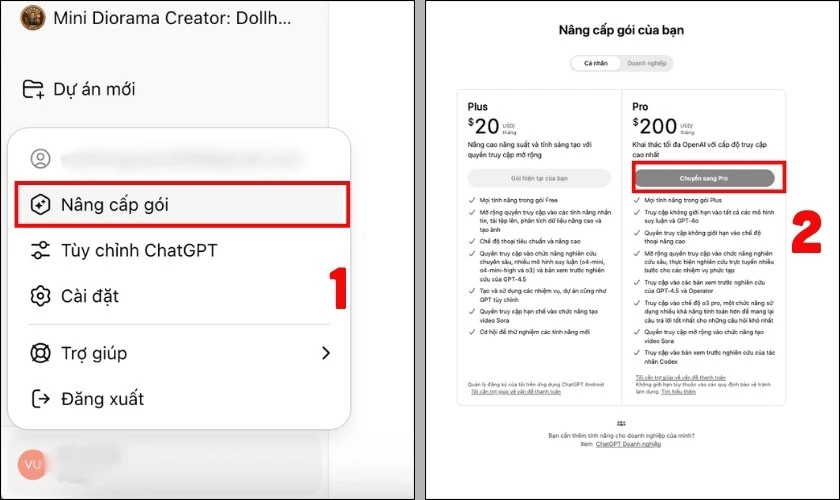Click the account profile icon in popup menu

tap(41, 159)
